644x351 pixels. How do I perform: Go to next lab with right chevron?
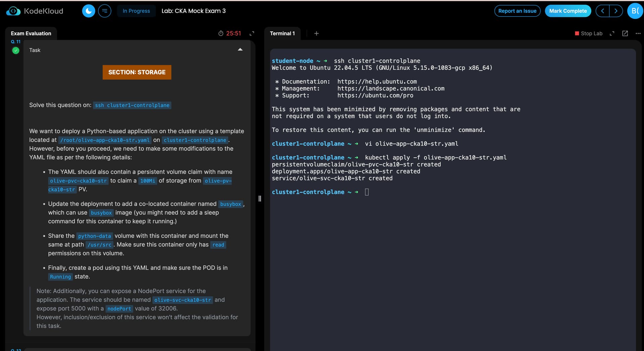point(616,11)
